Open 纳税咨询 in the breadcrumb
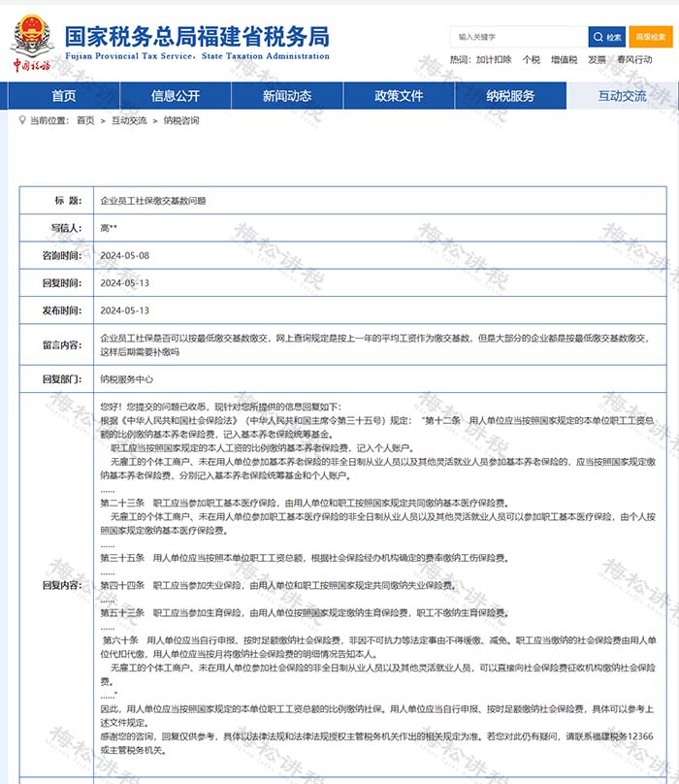Viewport: 679px width, 784px height. click(x=180, y=121)
